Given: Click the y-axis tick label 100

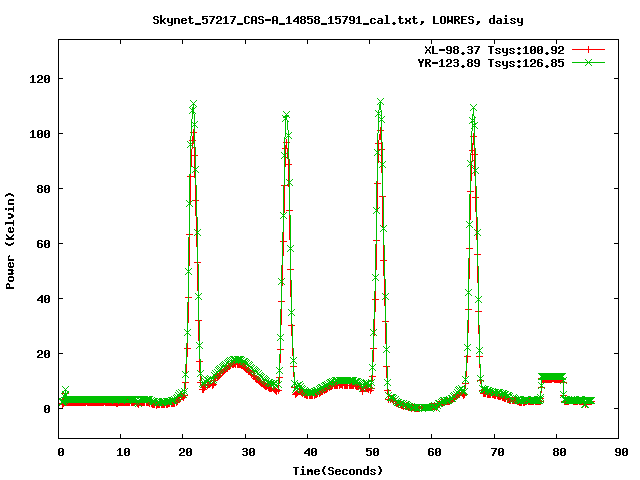Looking at the screenshot, I should click(x=40, y=134).
